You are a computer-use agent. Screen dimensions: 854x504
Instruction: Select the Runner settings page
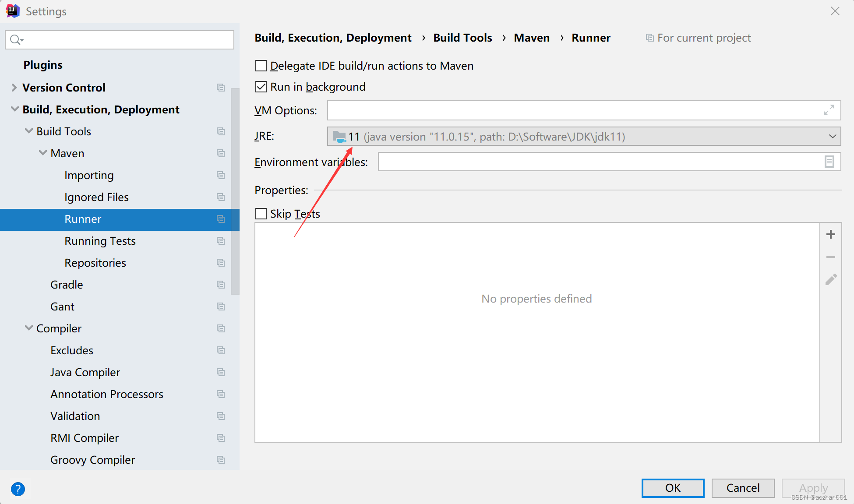[x=120, y=219]
